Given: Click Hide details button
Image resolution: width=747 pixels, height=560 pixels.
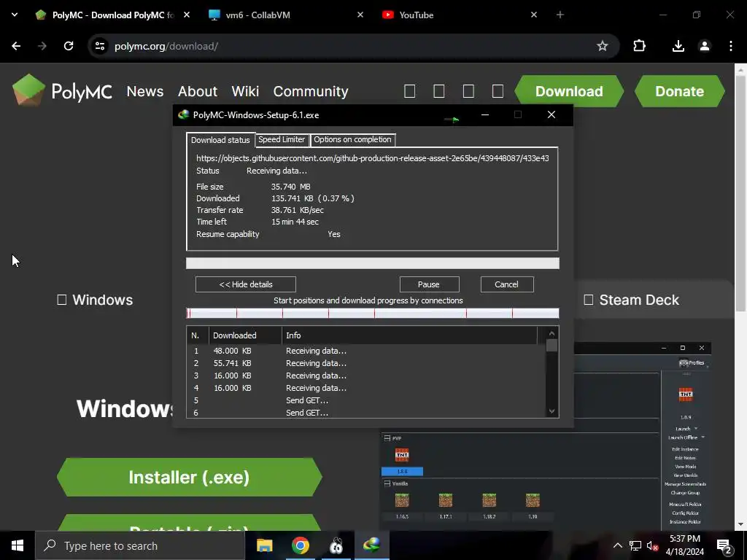Looking at the screenshot, I should tap(246, 284).
